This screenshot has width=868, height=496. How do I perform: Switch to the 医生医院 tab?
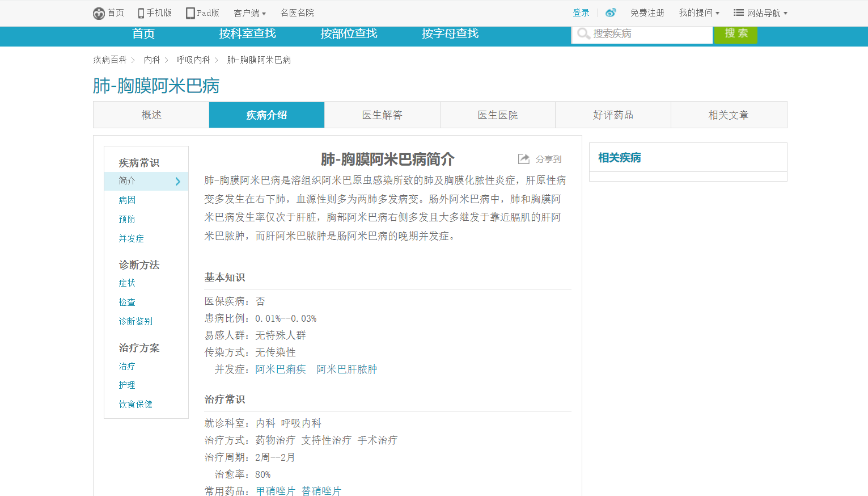pos(498,115)
